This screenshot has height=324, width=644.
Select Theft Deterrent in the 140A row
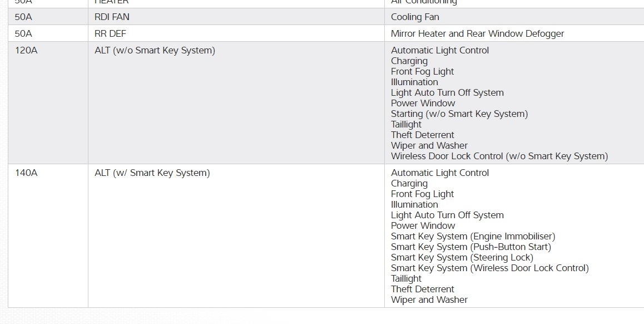[422, 289]
